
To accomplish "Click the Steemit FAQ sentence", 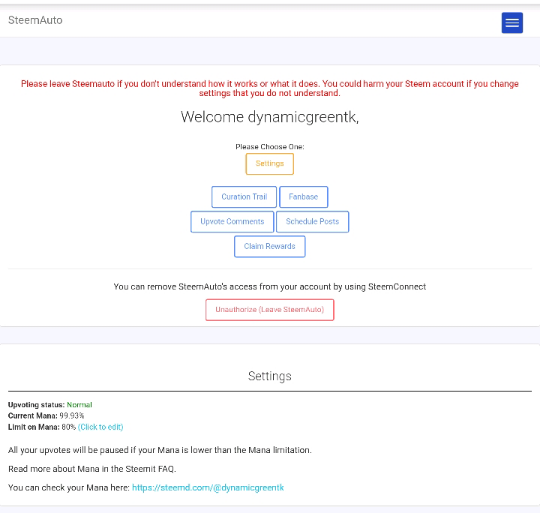I will (x=92, y=469).
